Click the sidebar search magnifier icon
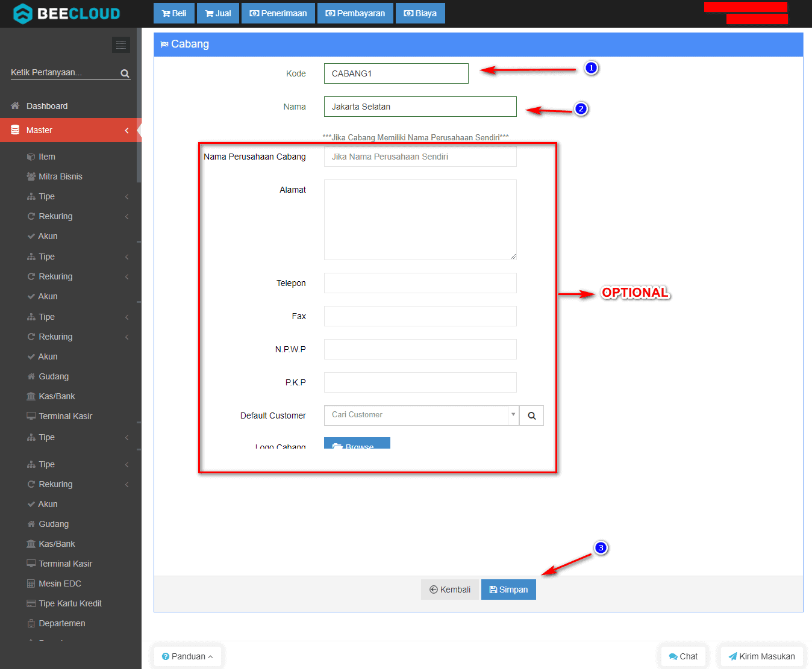This screenshot has height=669, width=812. (125, 73)
